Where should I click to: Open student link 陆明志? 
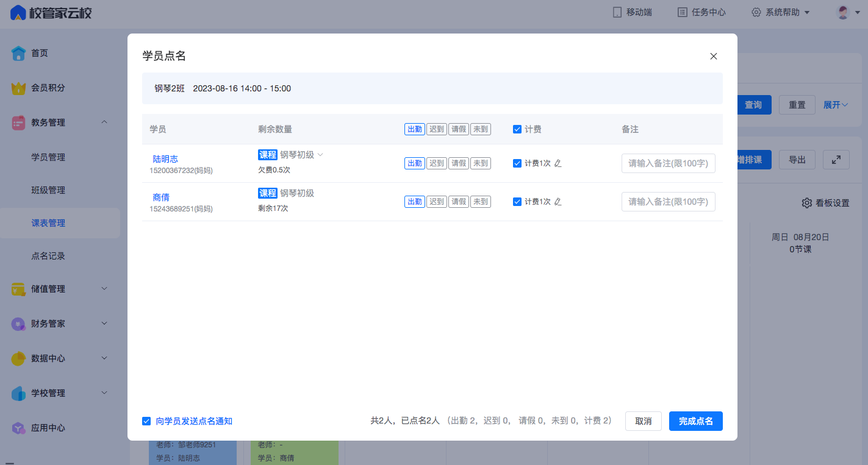(165, 159)
